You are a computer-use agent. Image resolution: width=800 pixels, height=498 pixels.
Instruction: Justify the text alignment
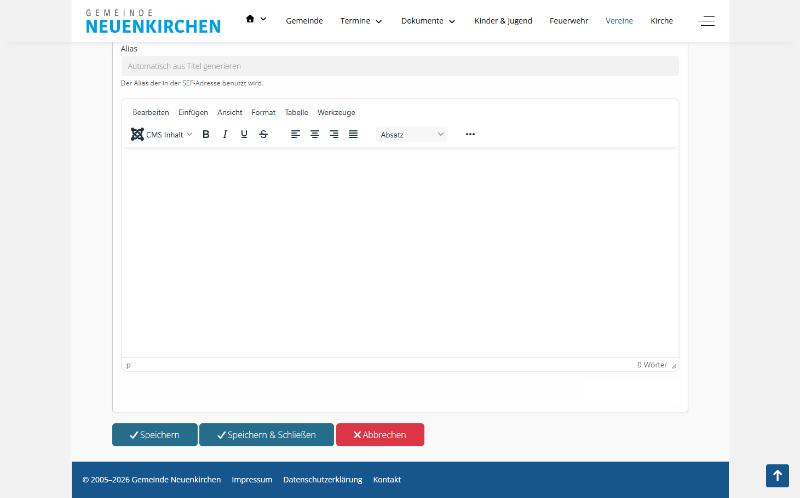tap(353, 134)
